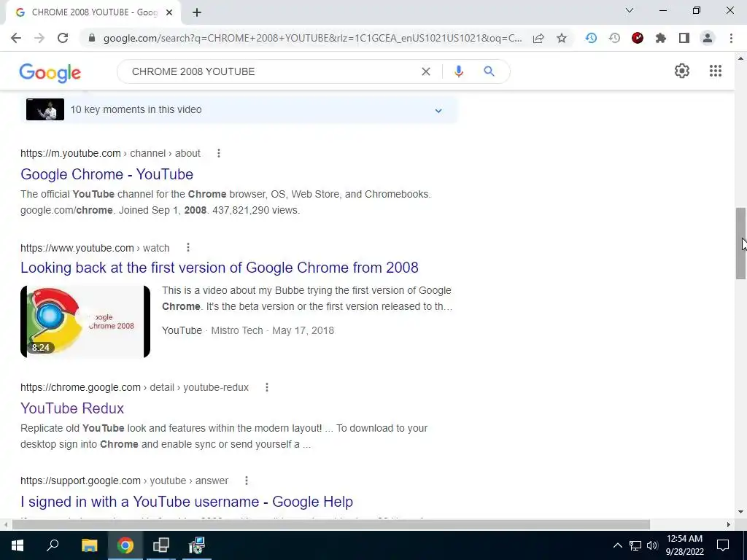This screenshot has height=560, width=747.
Task: Click the horizontal scrollbar thumb
Action: coord(331,524)
